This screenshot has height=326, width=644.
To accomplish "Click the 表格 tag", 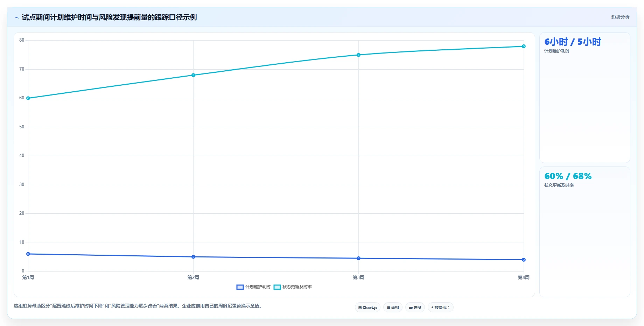I will pos(393,307).
